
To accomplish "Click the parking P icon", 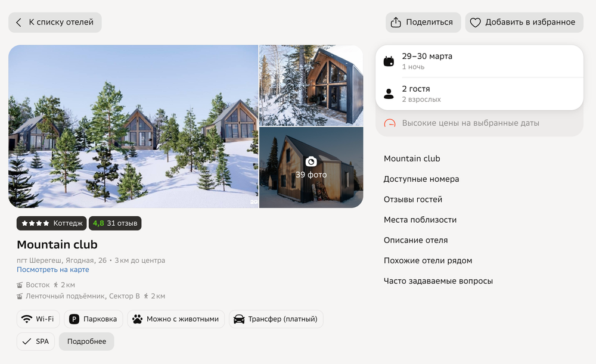I will point(74,319).
